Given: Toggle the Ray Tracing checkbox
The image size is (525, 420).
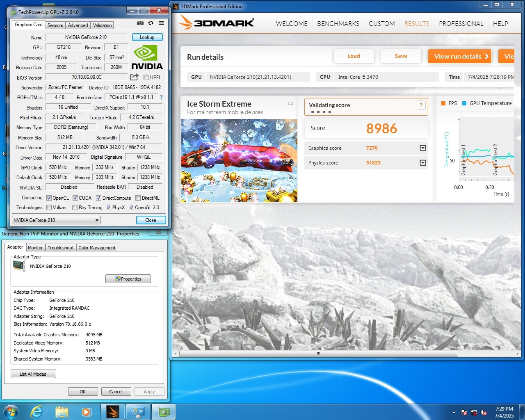Looking at the screenshot, I should (x=75, y=208).
